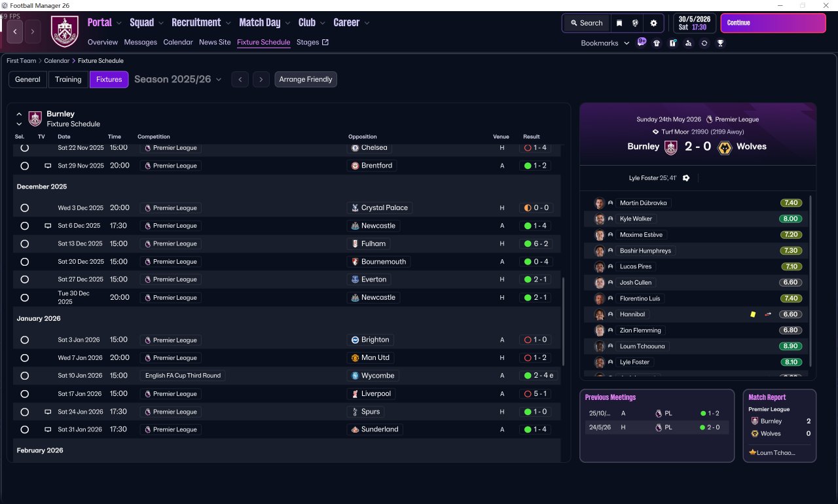Viewport: 838px width, 504px height.
Task: Click Loum Tchaouna's face portrait
Action: tap(599, 346)
